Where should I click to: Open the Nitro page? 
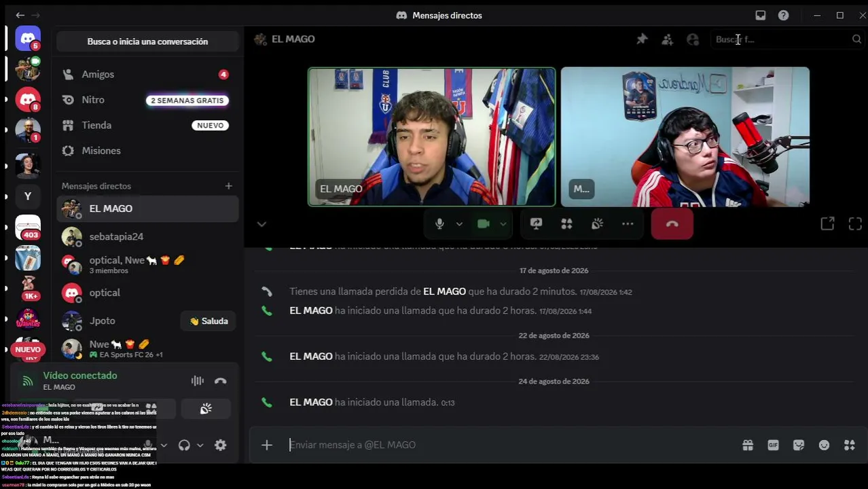click(147, 100)
